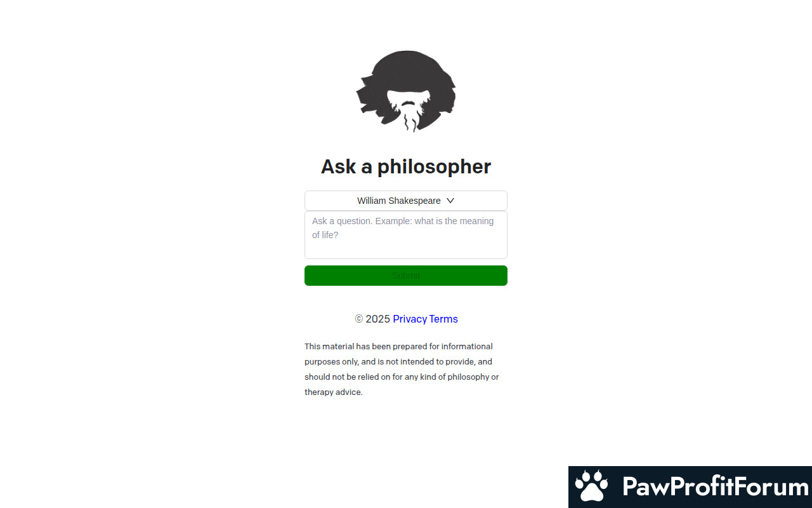Open the Terms link

(443, 319)
